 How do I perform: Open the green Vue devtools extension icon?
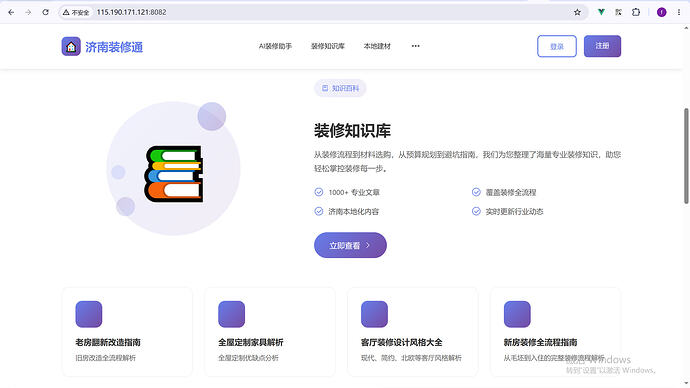pos(601,12)
